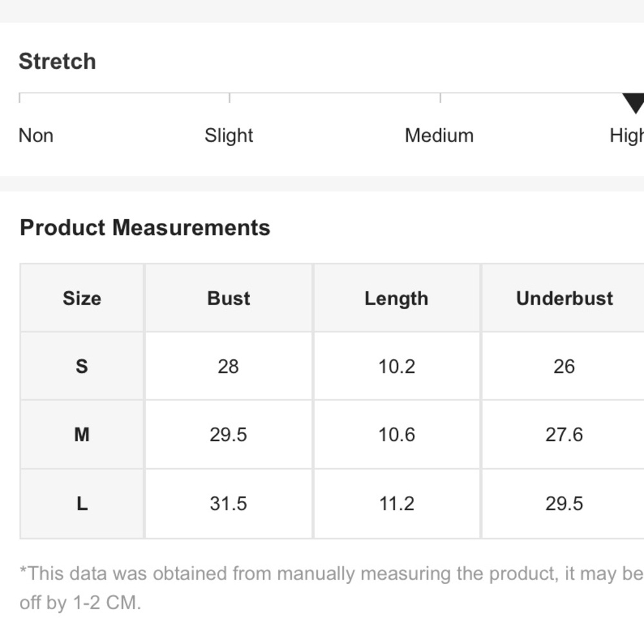Click the Slight stretch label

click(229, 136)
